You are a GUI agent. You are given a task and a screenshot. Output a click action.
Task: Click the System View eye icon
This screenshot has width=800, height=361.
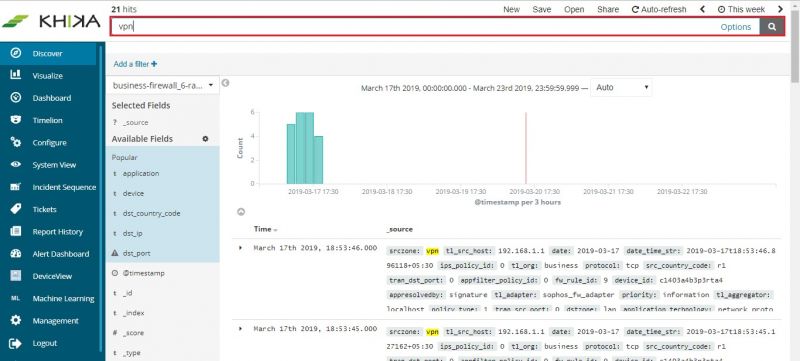coord(16,165)
